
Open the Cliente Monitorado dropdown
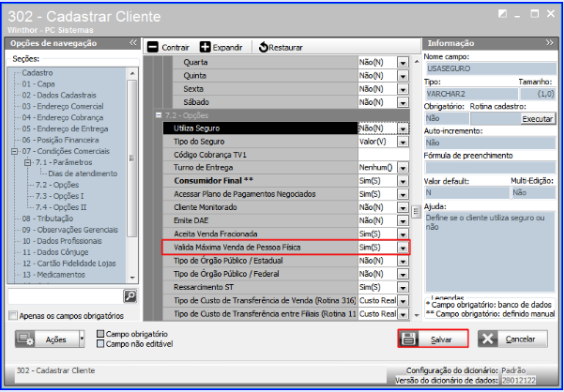(403, 207)
